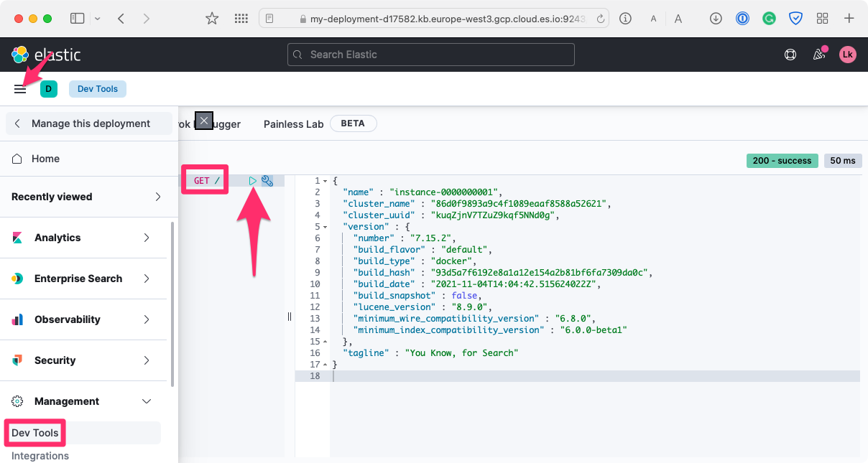This screenshot has height=463, width=868.
Task: Open the Lk user avatar menu
Action: (x=848, y=55)
